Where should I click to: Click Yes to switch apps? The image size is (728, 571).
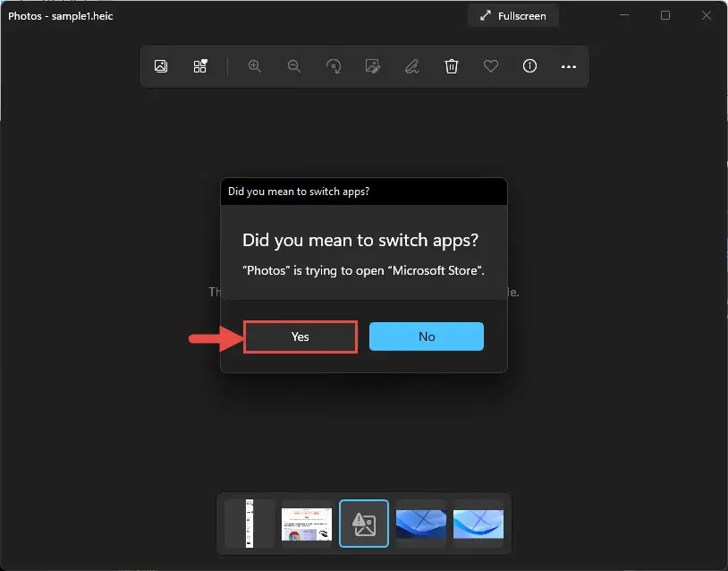pyautogui.click(x=301, y=337)
